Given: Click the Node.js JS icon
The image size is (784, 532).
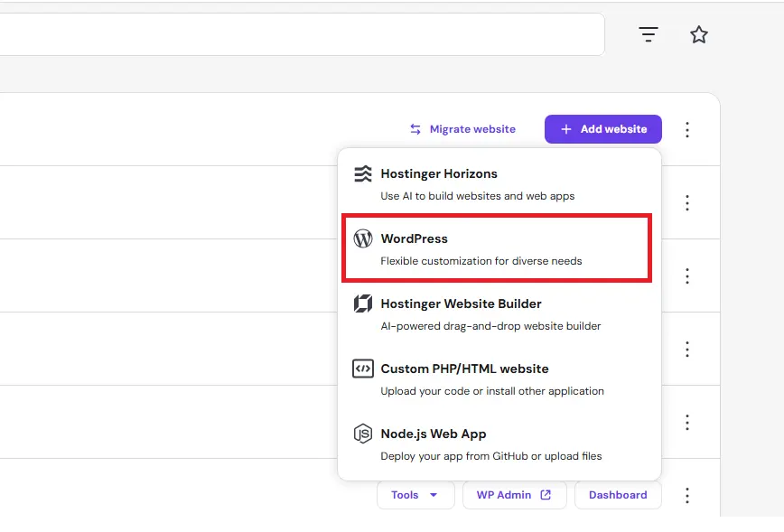Looking at the screenshot, I should 364,434.
